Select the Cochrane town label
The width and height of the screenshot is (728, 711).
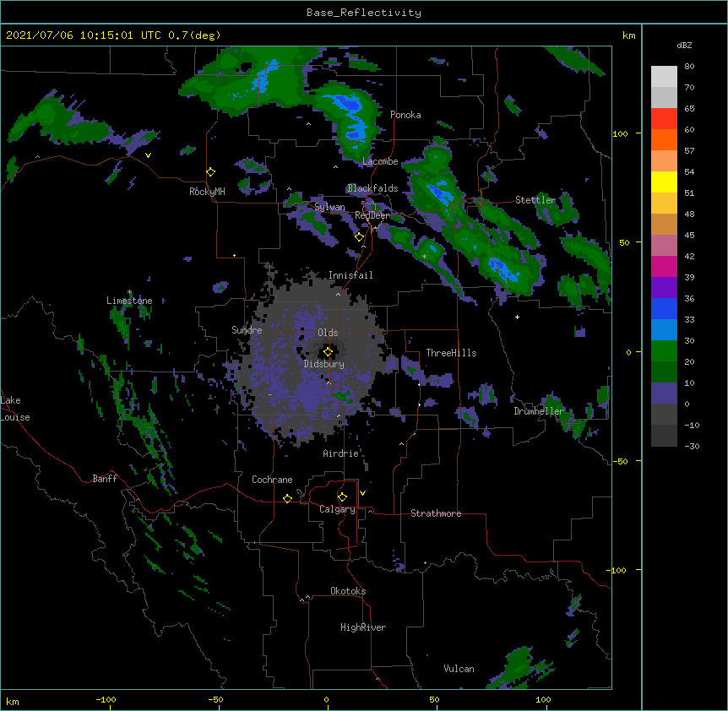[272, 480]
